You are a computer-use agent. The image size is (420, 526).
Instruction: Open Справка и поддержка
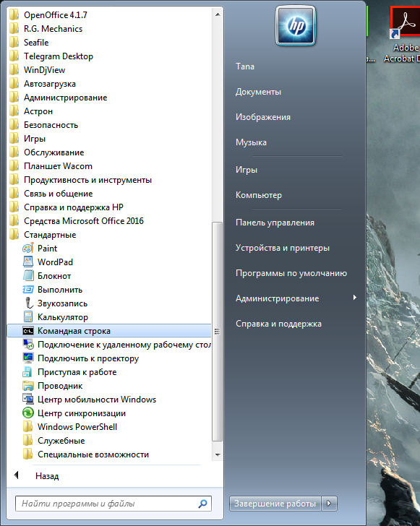click(278, 324)
